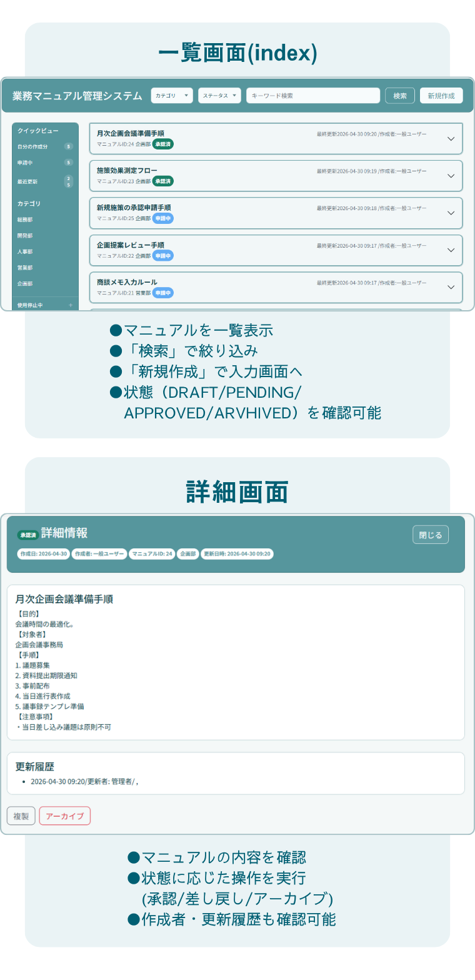Select 申請中 in quick view sidebar
This screenshot has width=475, height=980.
(25, 163)
